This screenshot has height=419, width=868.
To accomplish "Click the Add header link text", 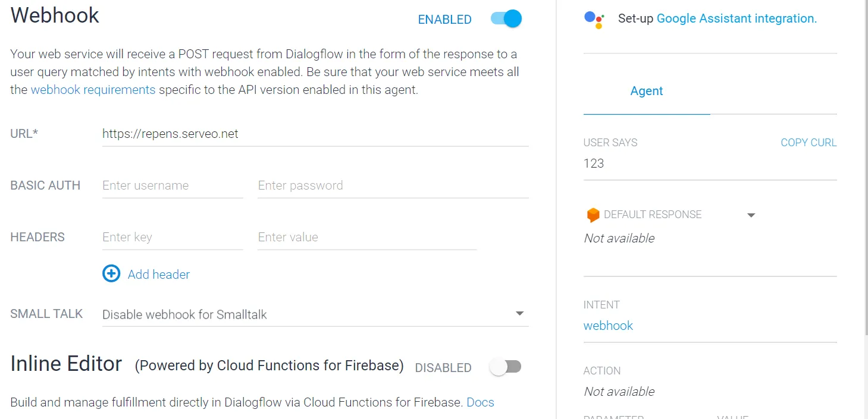I will pos(159,275).
